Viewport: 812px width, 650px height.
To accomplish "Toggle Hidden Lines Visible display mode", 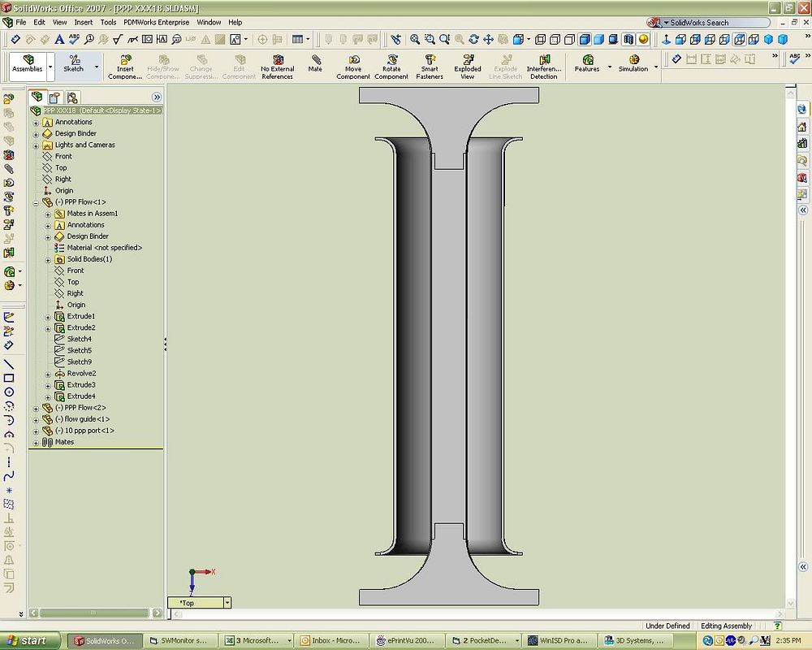I will [x=555, y=39].
